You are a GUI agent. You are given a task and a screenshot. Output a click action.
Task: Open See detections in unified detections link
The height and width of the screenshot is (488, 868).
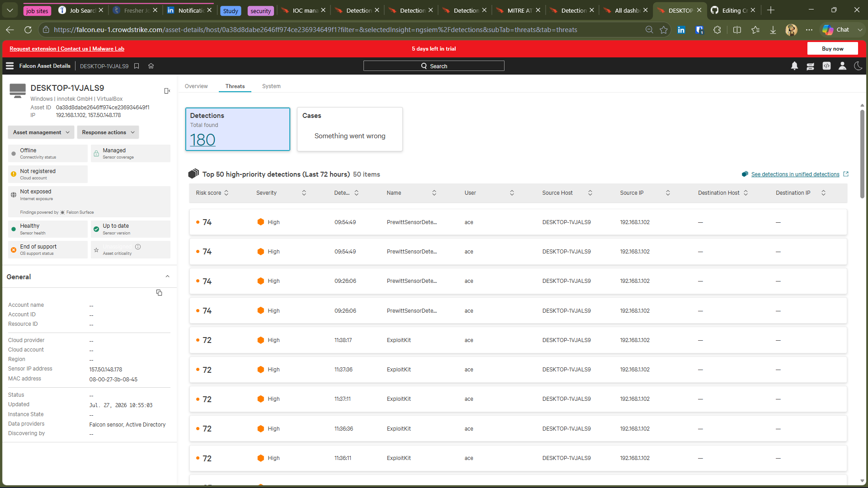tap(795, 174)
